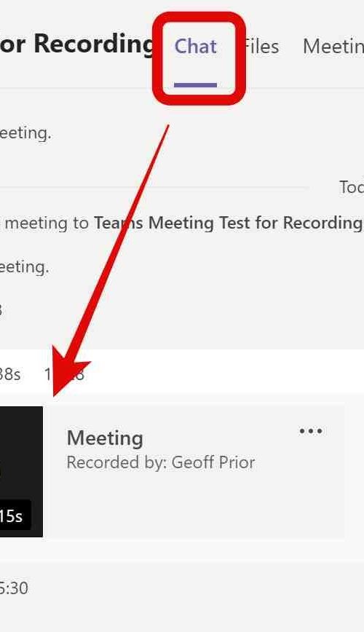
Task: Switch to the Files tab
Action: [261, 47]
